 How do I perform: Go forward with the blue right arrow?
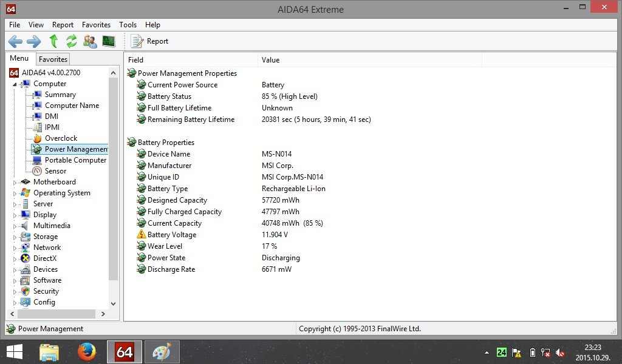34,41
